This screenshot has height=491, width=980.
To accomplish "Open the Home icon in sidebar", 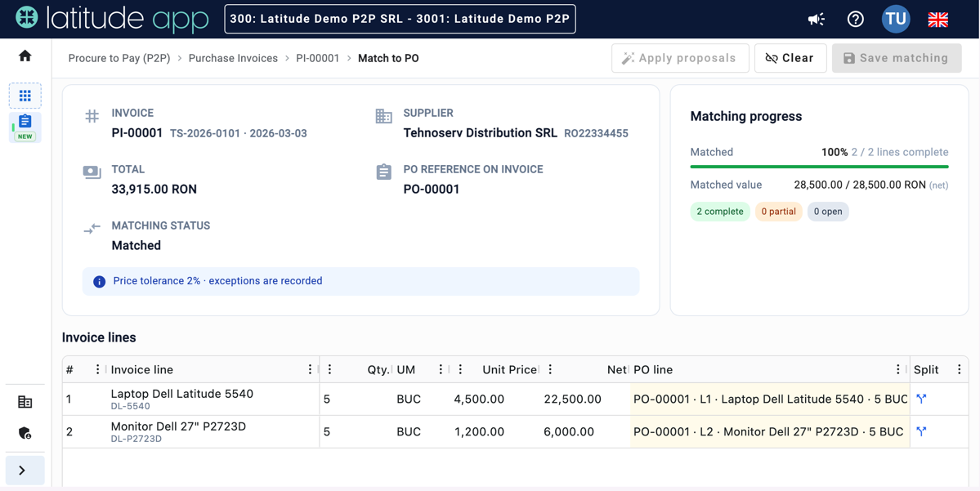I will [x=25, y=56].
